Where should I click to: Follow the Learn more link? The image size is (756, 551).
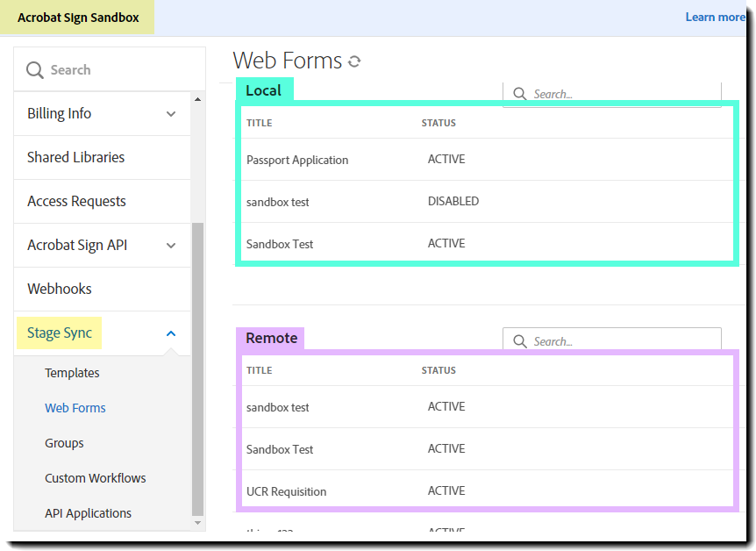tap(714, 18)
